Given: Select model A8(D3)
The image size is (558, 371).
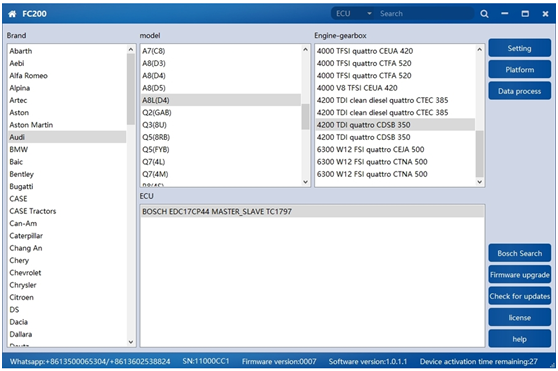Looking at the screenshot, I should point(221,63).
